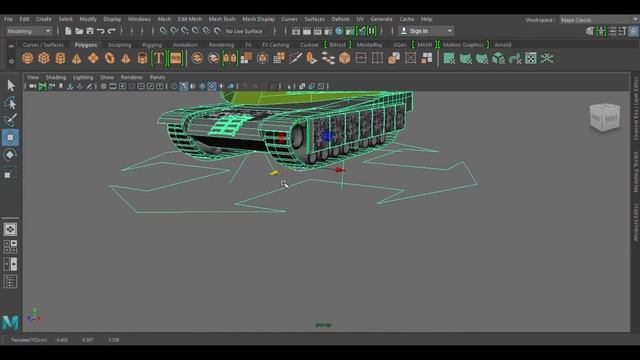Open Channel Box / Layer Editor side tab

tap(636, 108)
